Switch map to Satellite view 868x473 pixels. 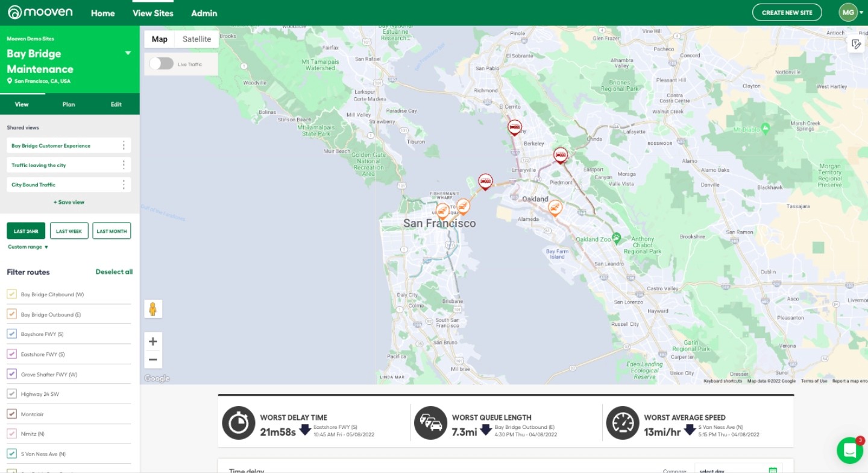[197, 39]
